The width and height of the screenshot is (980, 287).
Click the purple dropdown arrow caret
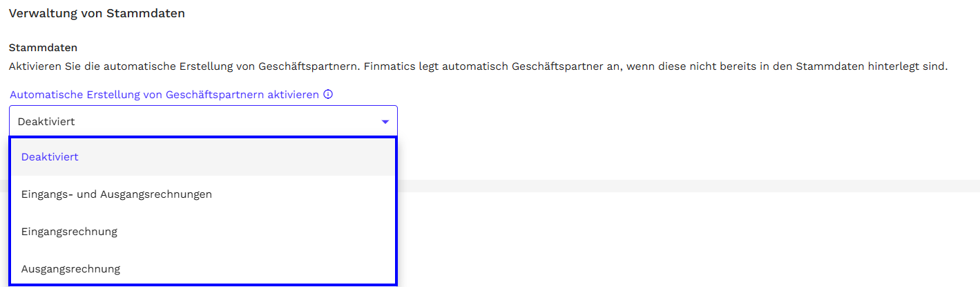385,122
